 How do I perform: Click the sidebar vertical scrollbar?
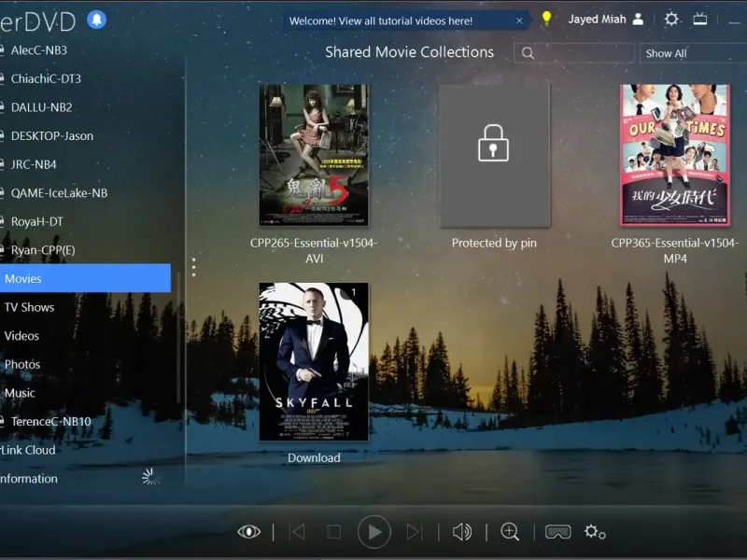[x=178, y=338]
